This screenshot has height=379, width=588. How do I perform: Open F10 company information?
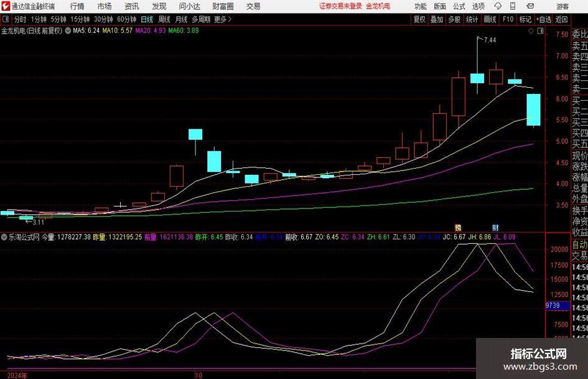pos(508,19)
